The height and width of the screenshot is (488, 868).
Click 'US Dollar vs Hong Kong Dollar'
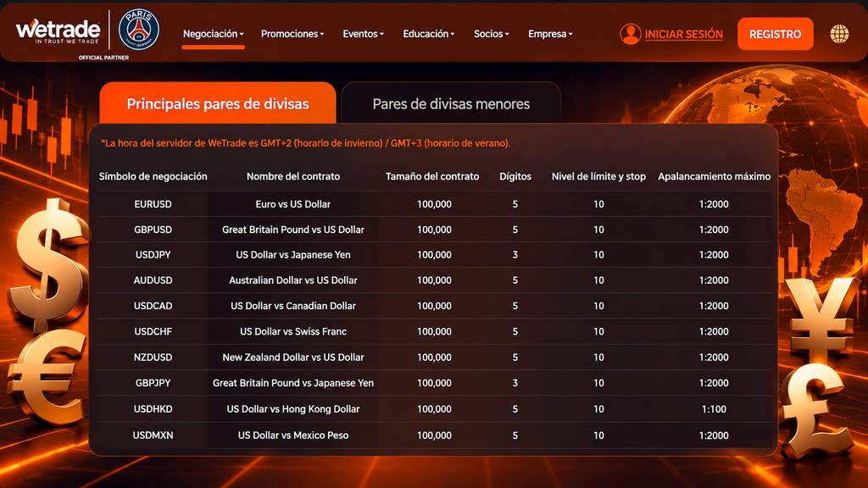tap(292, 409)
